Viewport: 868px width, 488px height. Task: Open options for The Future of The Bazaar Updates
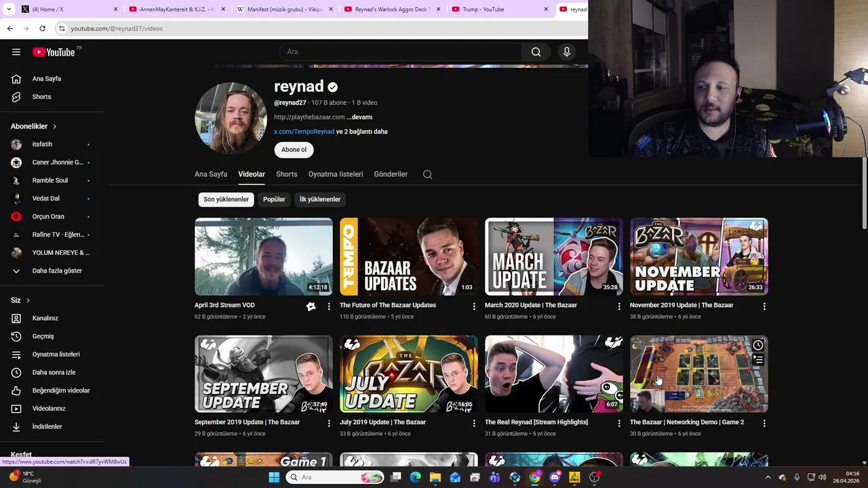474,306
